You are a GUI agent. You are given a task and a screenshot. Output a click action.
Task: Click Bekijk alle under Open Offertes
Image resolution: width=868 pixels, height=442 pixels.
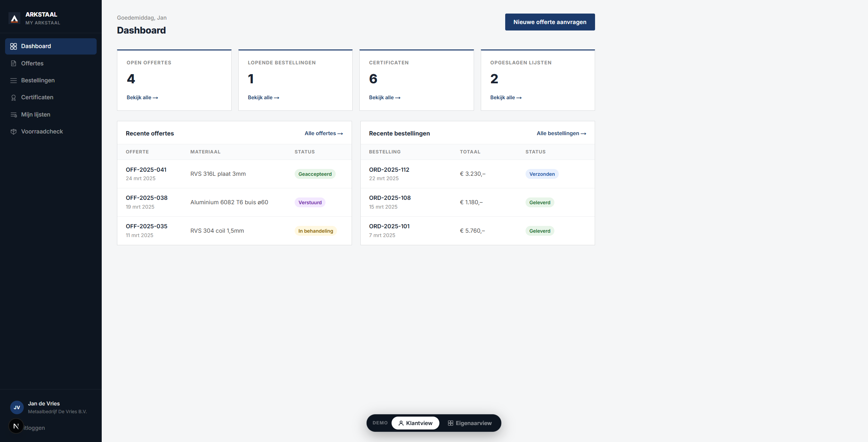click(x=142, y=98)
